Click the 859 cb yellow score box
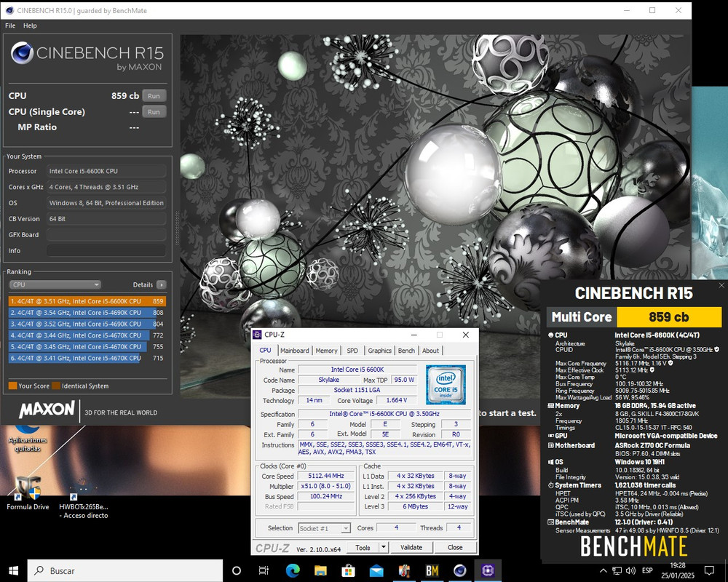Viewport: 728px width, 582px height. (x=669, y=317)
